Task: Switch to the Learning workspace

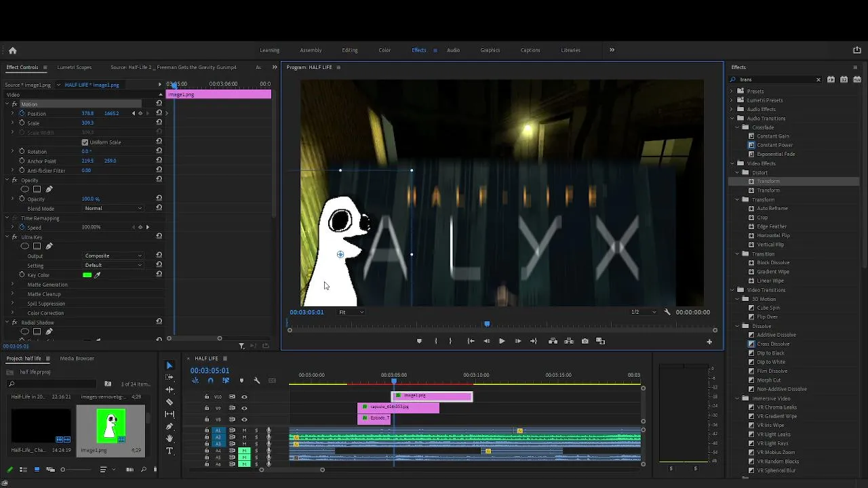Action: coord(270,50)
